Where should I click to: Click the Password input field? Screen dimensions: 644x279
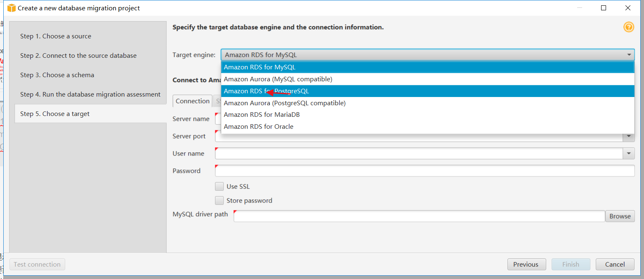425,171
